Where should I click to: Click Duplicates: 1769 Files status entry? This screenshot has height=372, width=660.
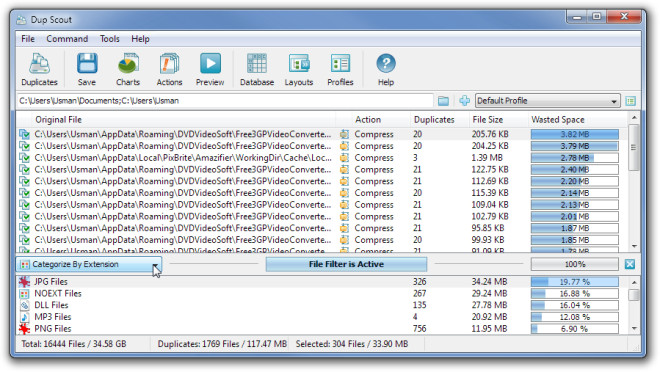(222, 344)
